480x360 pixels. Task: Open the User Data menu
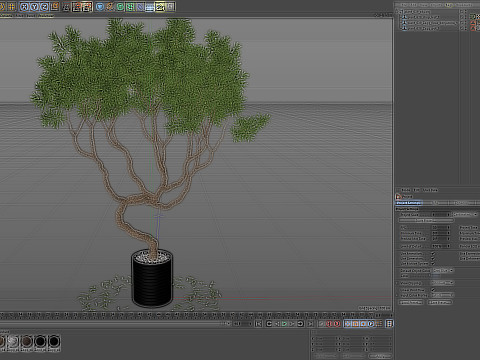click(430, 190)
